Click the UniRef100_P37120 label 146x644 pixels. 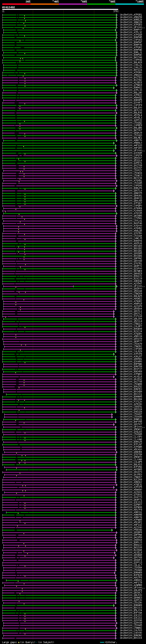(131, 402)
